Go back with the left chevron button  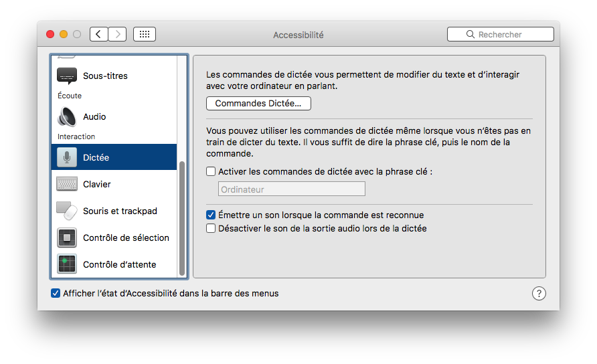pos(99,34)
